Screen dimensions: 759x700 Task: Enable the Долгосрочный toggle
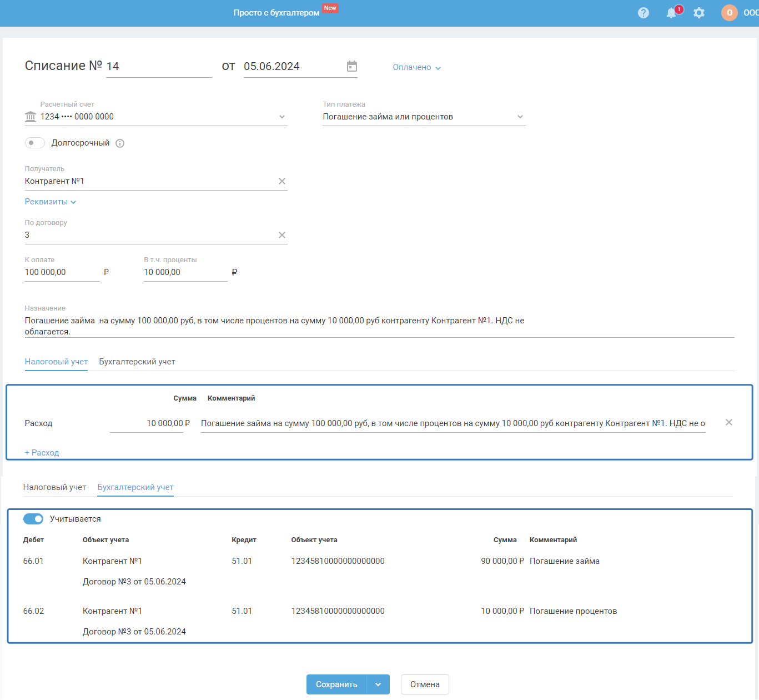pyautogui.click(x=34, y=143)
